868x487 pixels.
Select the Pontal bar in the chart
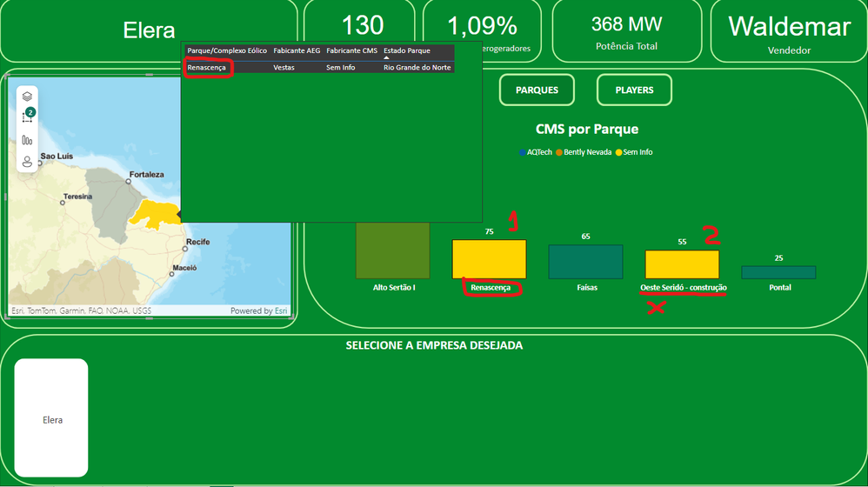coord(778,272)
